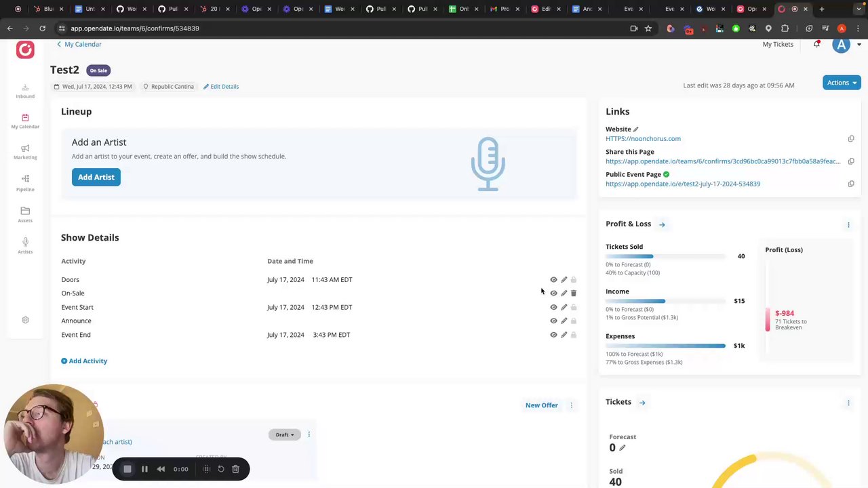Click Edit Details link
Image resolution: width=868 pixels, height=488 pixels.
coord(221,87)
